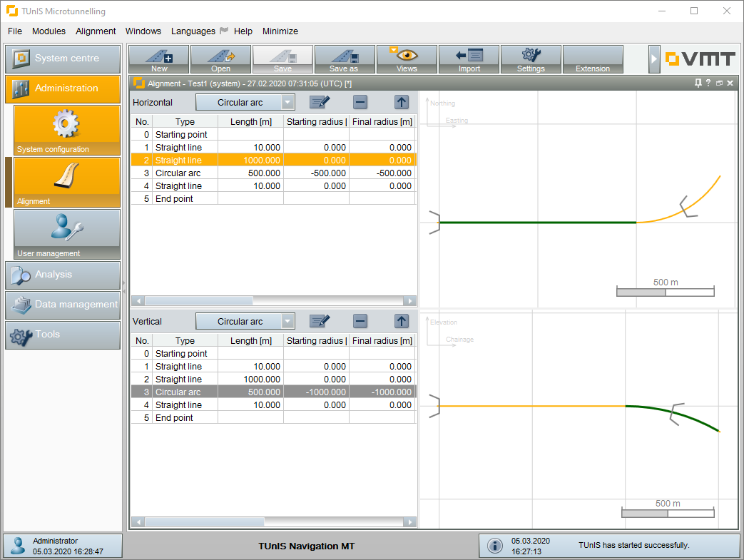Viewport: 744px width, 560px height.
Task: Open the Analysis module
Action: tap(63, 275)
